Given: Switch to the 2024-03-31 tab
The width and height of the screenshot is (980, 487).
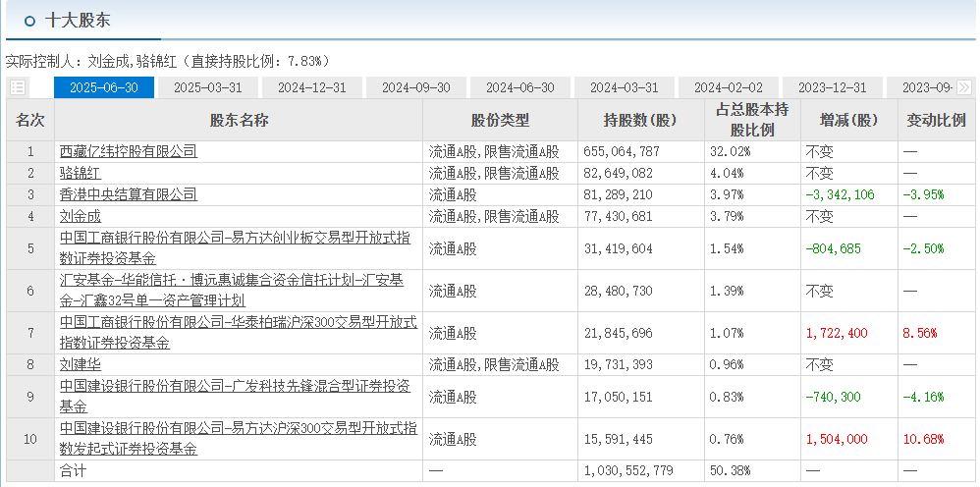Looking at the screenshot, I should tap(625, 87).
